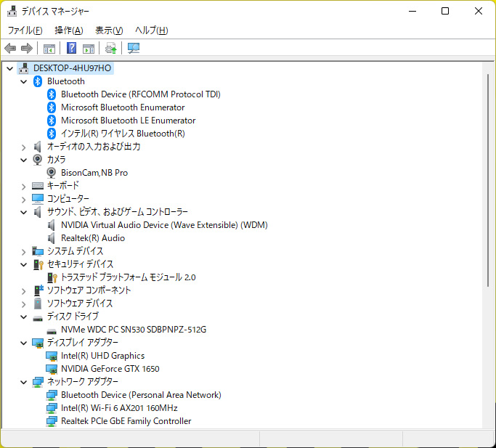
Task: Click icon beside Realtek PCIe GbE Family Controller
Action: (x=52, y=421)
